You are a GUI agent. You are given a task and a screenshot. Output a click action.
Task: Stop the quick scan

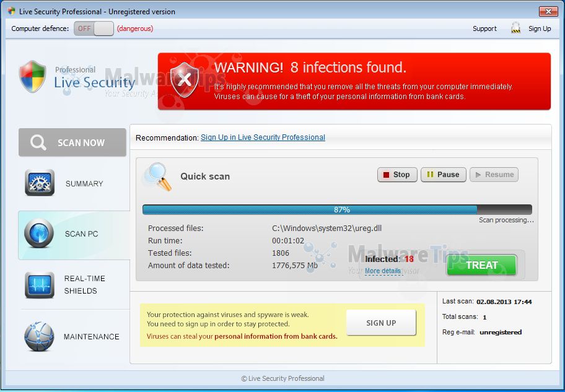click(x=397, y=175)
